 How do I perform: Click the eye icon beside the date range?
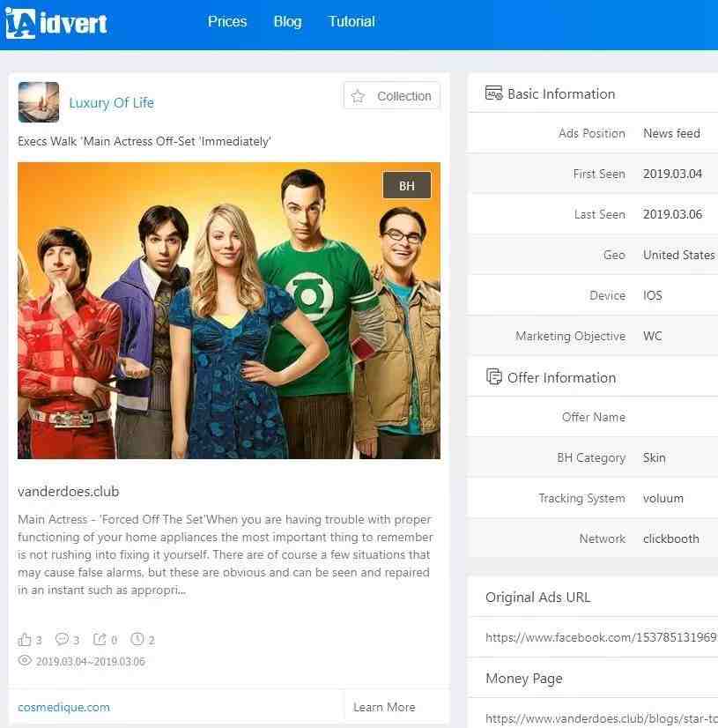click(25, 660)
